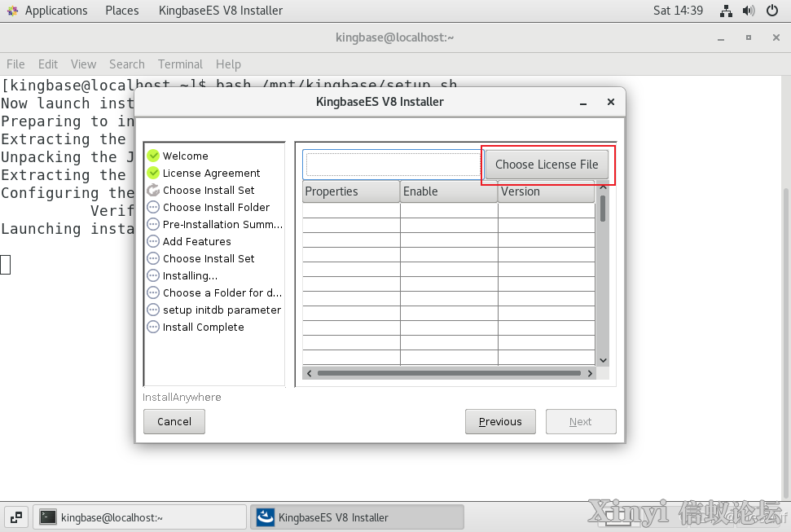Image resolution: width=791 pixels, height=532 pixels.
Task: Select the Install Complete step label
Action: point(204,328)
